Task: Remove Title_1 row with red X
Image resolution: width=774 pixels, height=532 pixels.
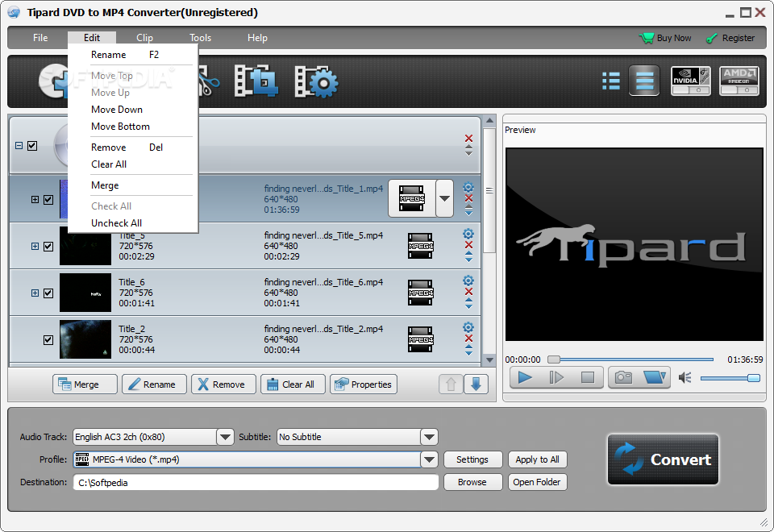Action: (469, 198)
